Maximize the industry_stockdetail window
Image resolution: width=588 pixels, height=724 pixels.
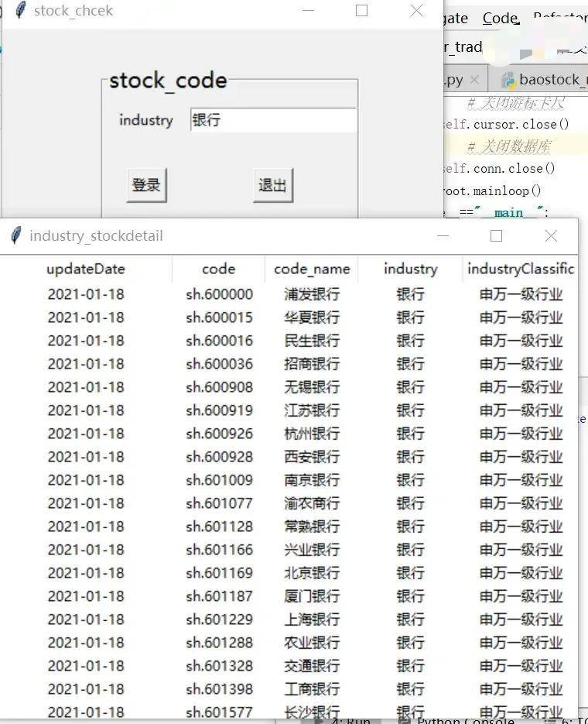click(x=496, y=236)
